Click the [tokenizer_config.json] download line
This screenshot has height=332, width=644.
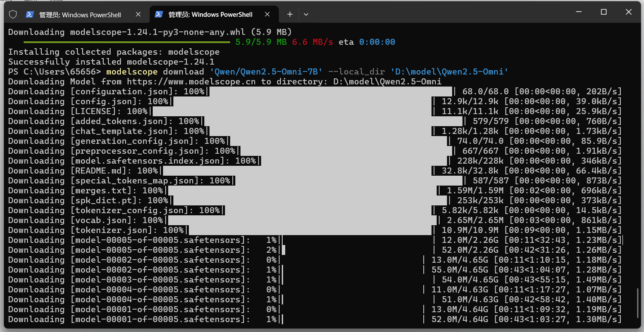(315, 210)
